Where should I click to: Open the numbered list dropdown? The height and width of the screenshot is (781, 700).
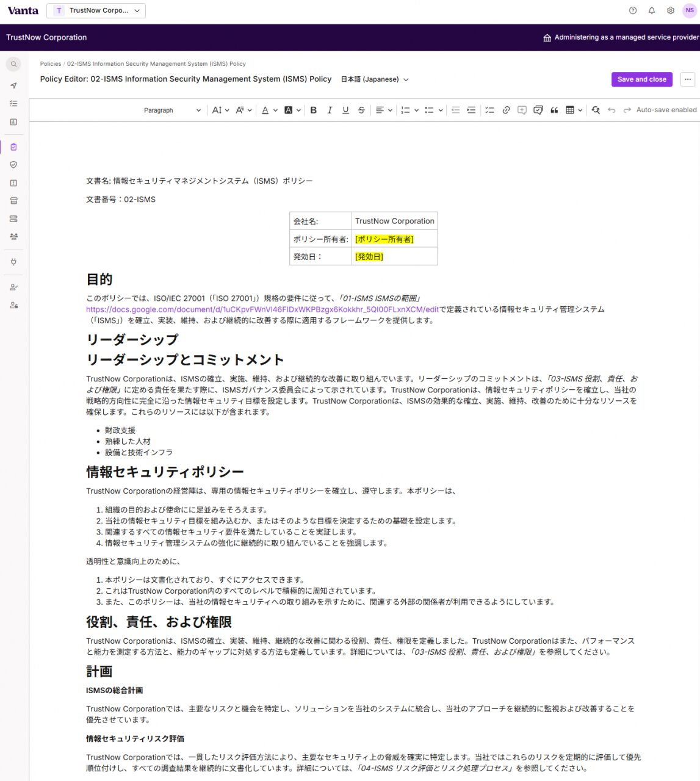click(410, 110)
